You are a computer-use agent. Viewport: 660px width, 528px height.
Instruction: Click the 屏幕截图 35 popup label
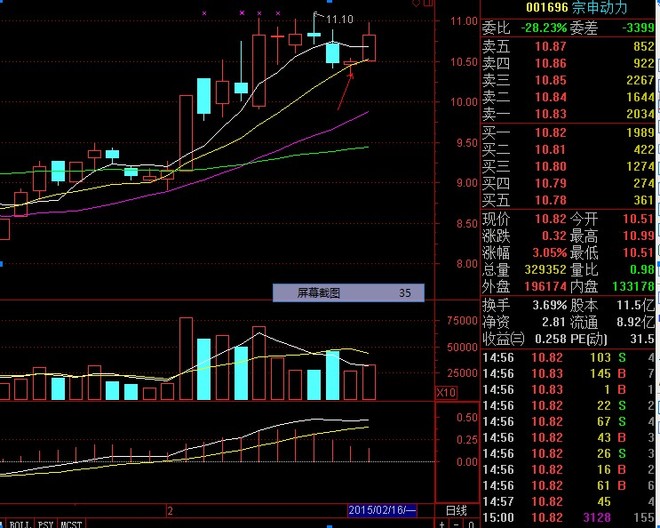tap(349, 293)
